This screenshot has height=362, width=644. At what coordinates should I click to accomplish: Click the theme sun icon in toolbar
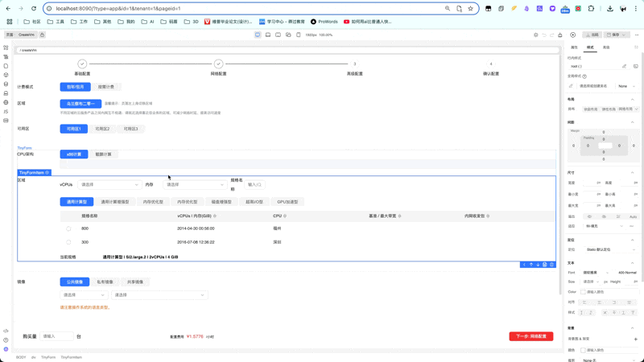(535, 35)
